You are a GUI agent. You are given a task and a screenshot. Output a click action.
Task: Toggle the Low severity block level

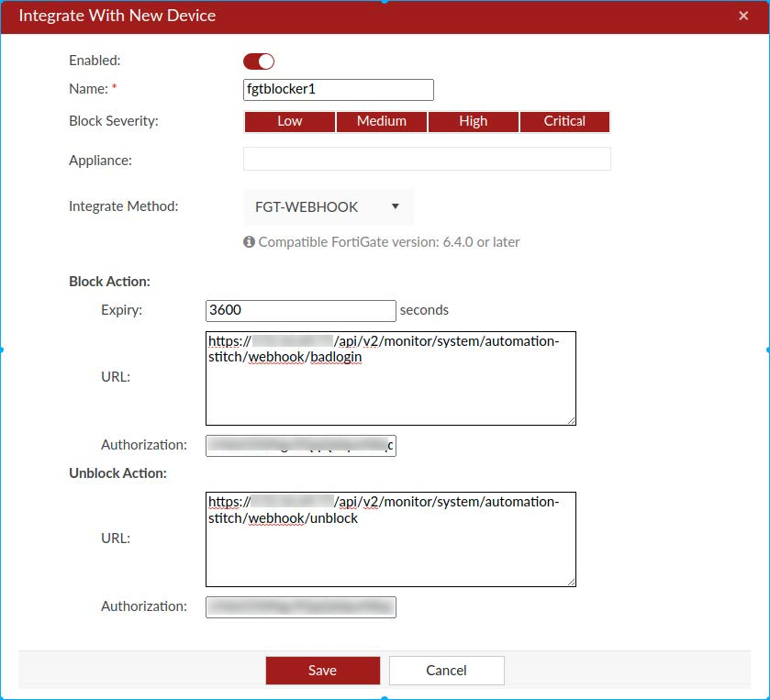[x=289, y=120]
